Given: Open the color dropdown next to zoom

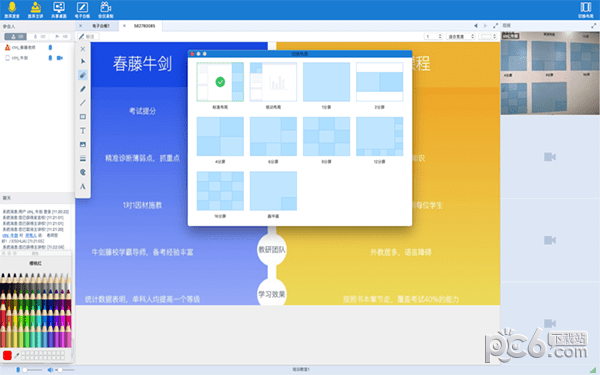Looking at the screenshot, I should pos(489,36).
